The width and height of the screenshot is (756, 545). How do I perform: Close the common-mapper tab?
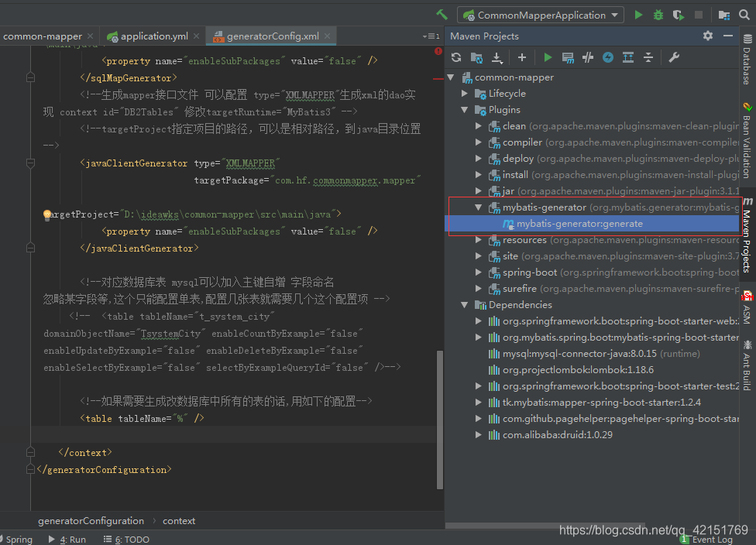(x=90, y=36)
